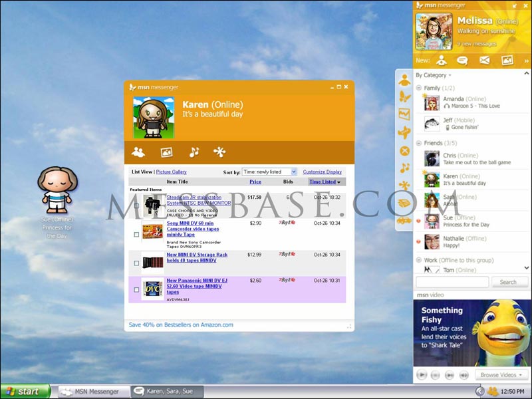Switch to MSN Messenger taskbar button

coord(94,392)
